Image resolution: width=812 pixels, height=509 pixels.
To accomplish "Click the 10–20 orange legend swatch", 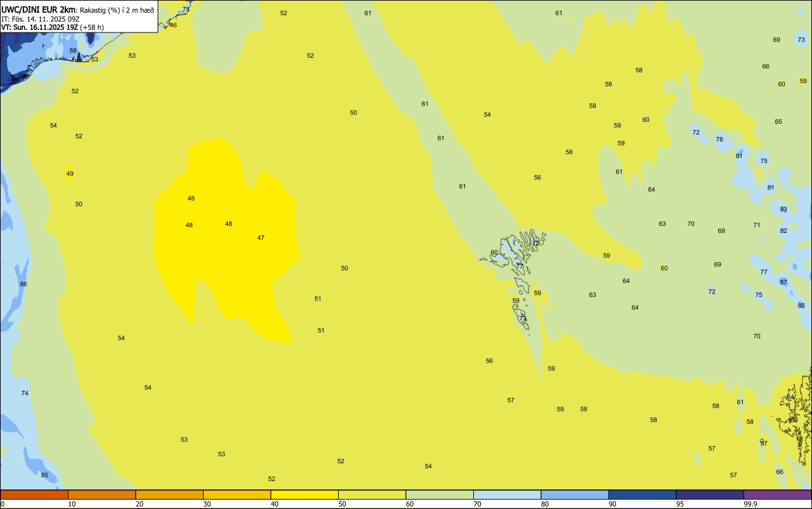I will pyautogui.click(x=101, y=494).
